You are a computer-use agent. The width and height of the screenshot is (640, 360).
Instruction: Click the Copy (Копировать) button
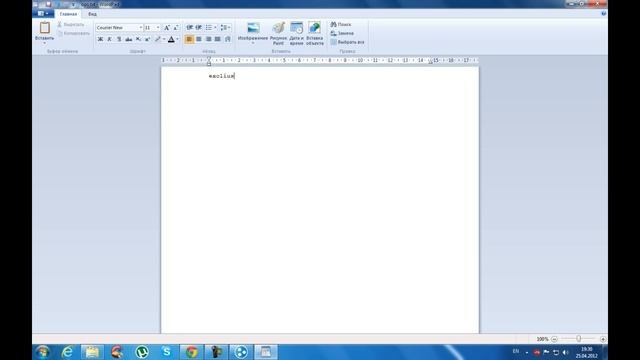pyautogui.click(x=73, y=33)
